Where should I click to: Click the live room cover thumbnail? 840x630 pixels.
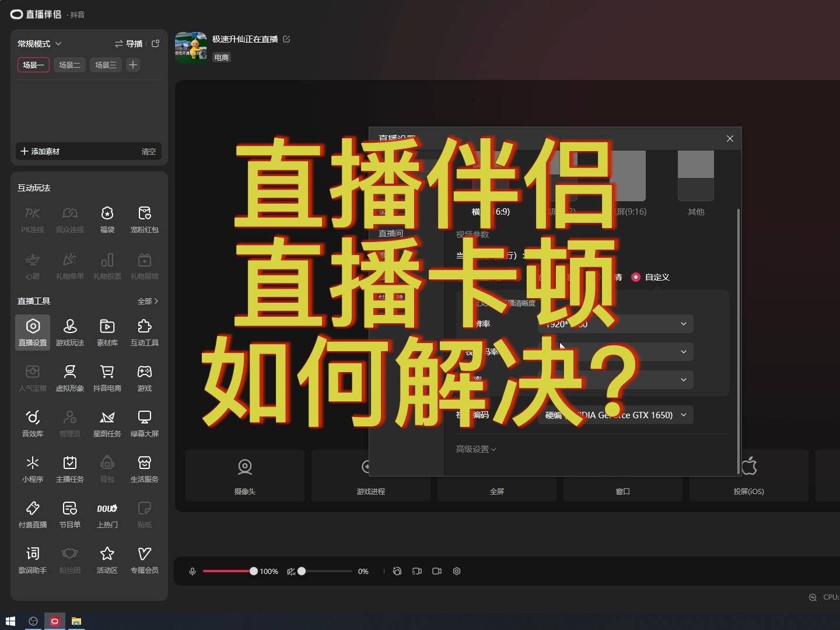[191, 48]
